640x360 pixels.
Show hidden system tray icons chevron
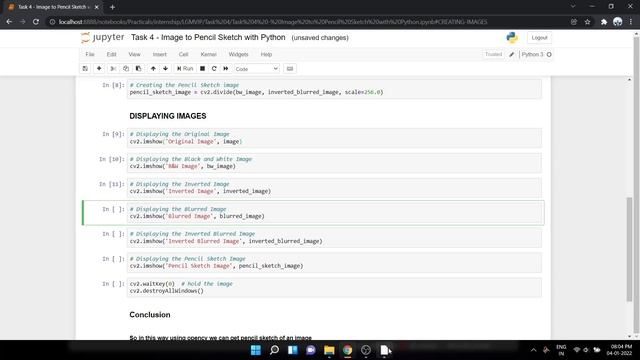click(533, 350)
